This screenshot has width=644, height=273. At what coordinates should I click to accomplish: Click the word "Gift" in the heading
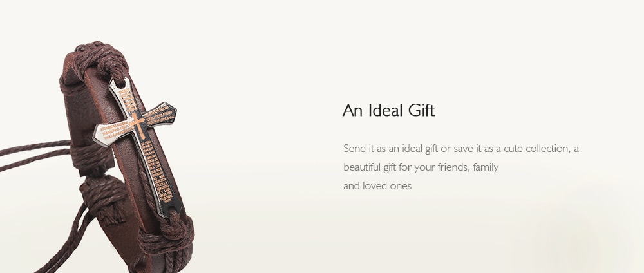[421, 111]
